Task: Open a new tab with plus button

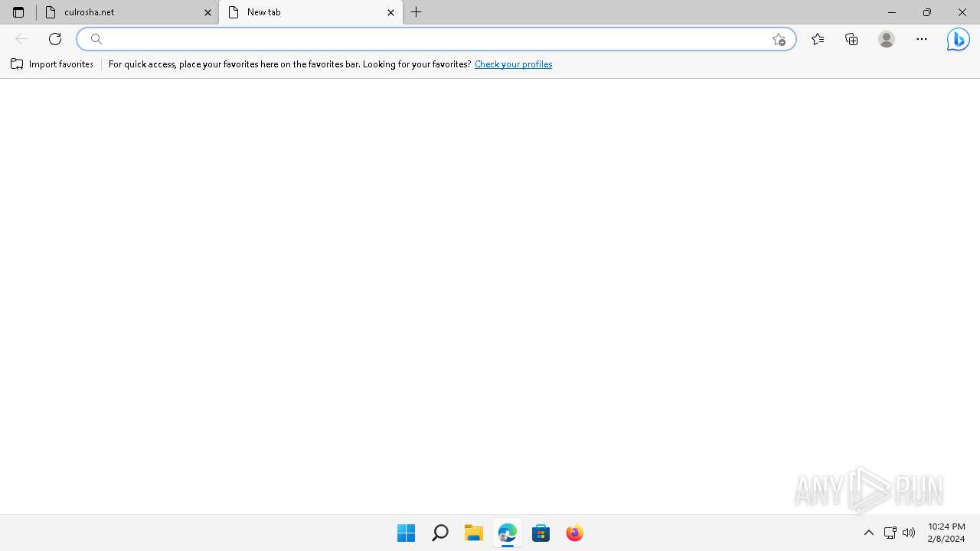Action: tap(416, 12)
